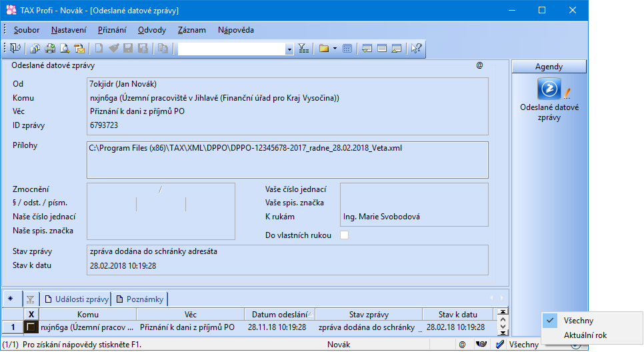Open Odeslané datové zprávy agenda icon

pos(549,89)
